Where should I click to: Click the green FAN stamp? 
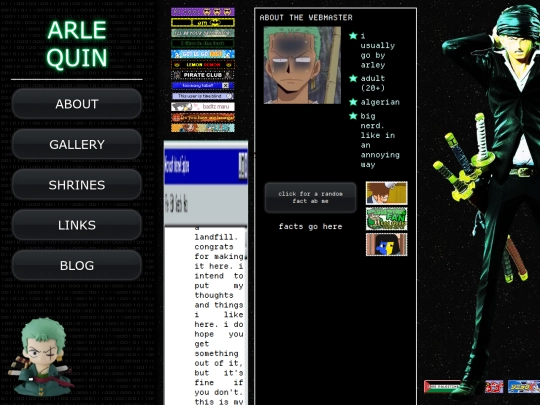tap(386, 219)
